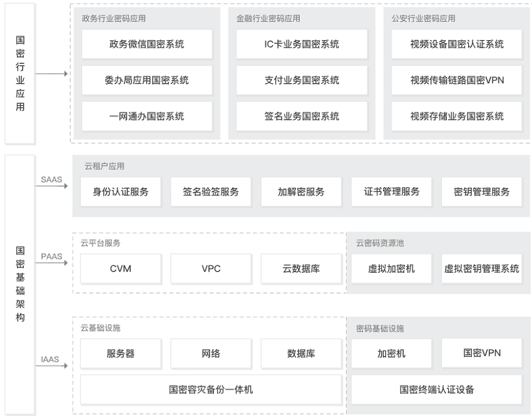Click the 身份认证服务 box
The width and height of the screenshot is (532, 418).
(x=121, y=192)
